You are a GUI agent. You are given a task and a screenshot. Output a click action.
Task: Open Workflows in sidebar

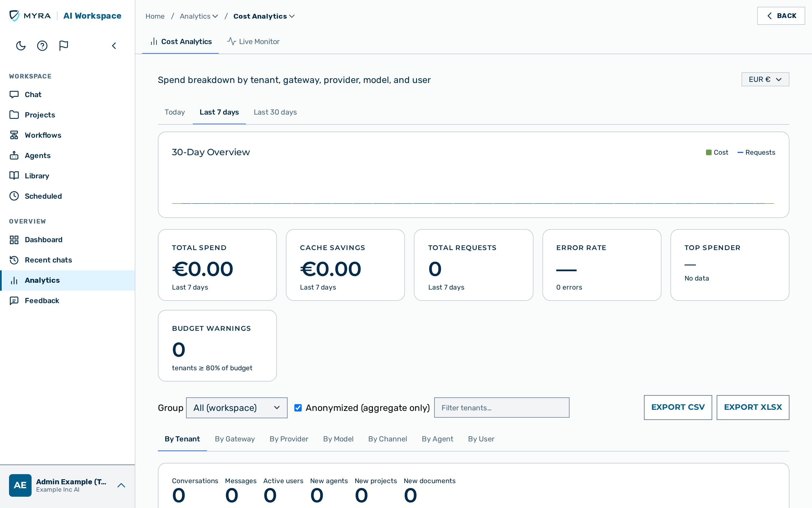click(x=67, y=135)
